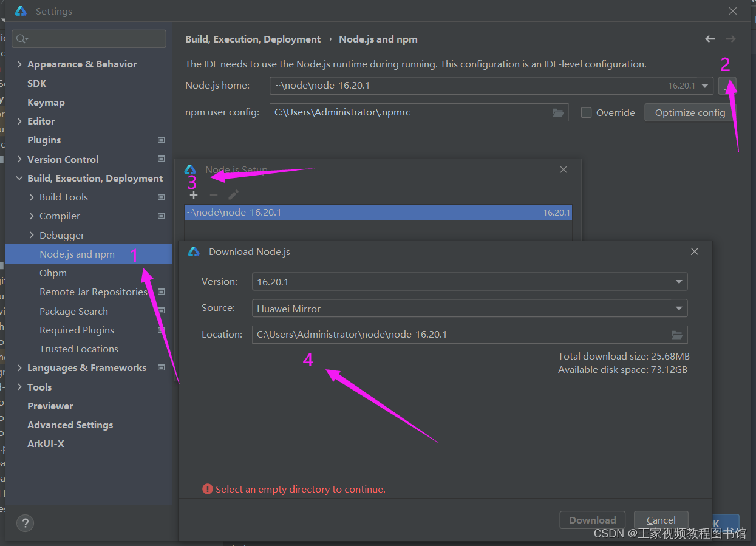756x546 pixels.
Task: Browse folder for npm user config
Action: point(558,112)
